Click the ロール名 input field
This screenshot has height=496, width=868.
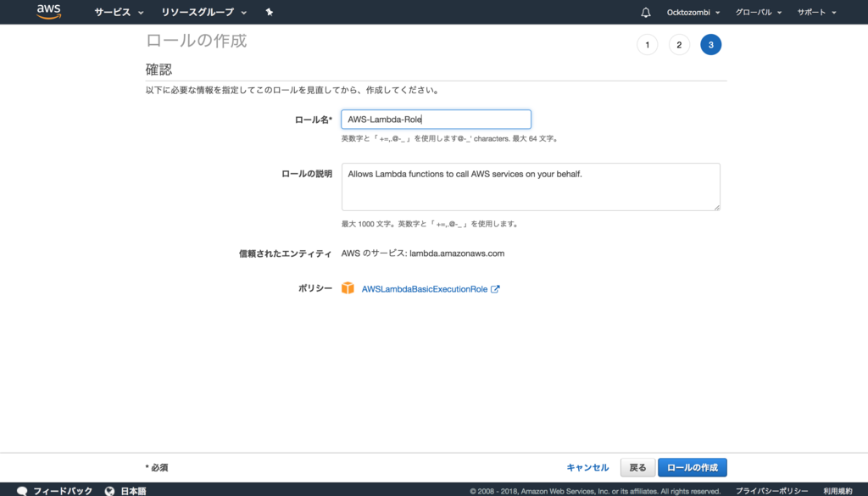coord(437,120)
